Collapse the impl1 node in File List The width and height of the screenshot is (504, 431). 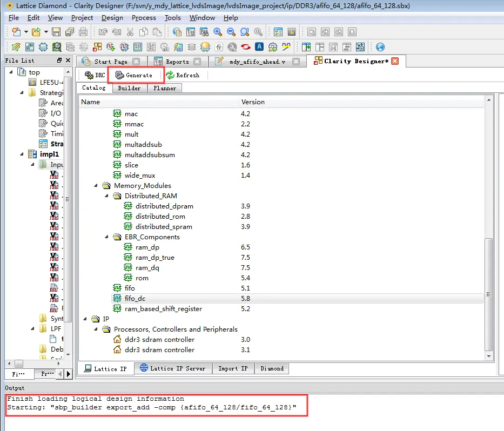(22, 154)
